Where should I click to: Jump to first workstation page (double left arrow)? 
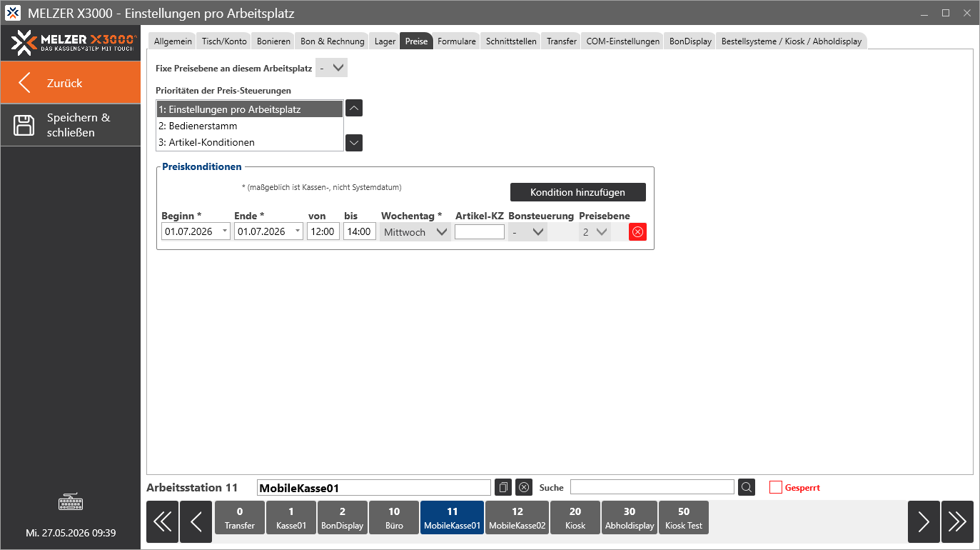pyautogui.click(x=162, y=521)
